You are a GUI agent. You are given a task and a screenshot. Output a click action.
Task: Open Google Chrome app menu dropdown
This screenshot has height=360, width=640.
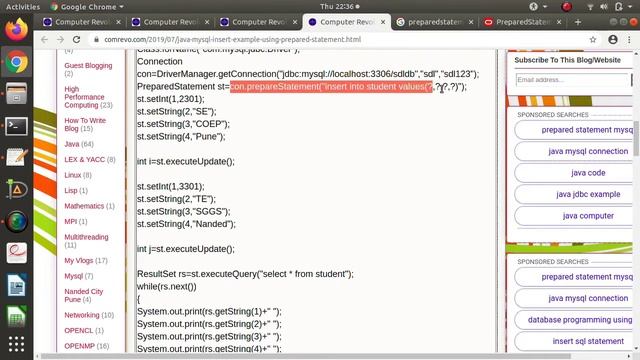(x=87, y=7)
